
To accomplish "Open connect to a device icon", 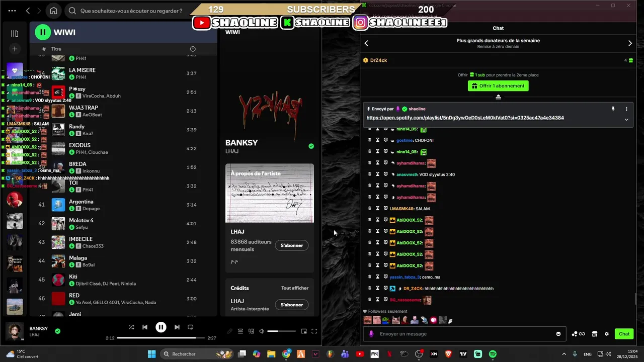I will [251, 331].
